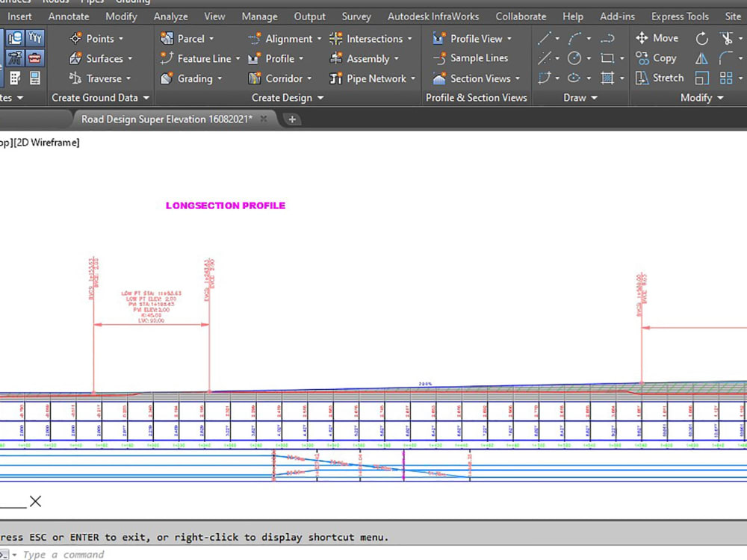Click the Toolspace palette icon
The width and height of the screenshot is (747, 560).
pos(15,37)
